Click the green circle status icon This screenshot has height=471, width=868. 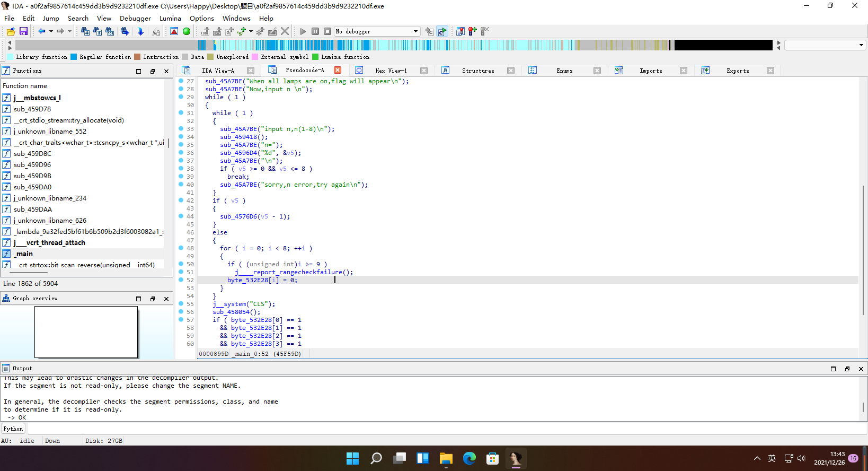187,31
